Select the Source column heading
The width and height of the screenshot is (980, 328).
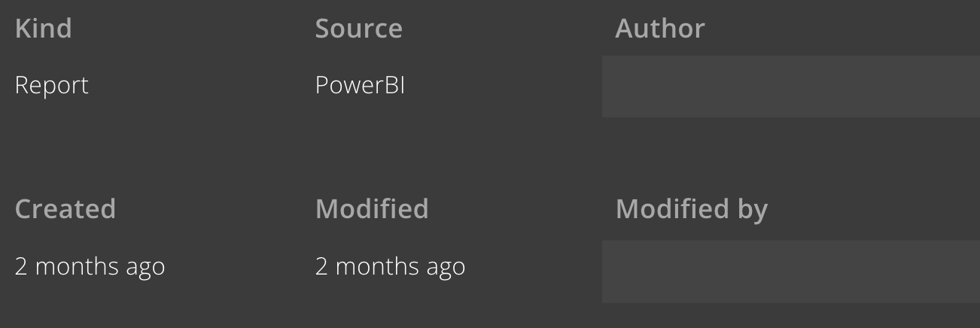tap(358, 29)
